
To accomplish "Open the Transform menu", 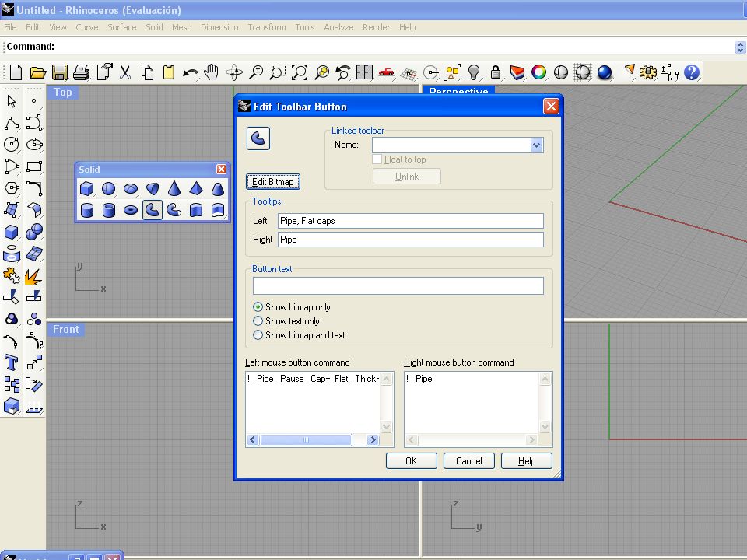I will coord(267,27).
